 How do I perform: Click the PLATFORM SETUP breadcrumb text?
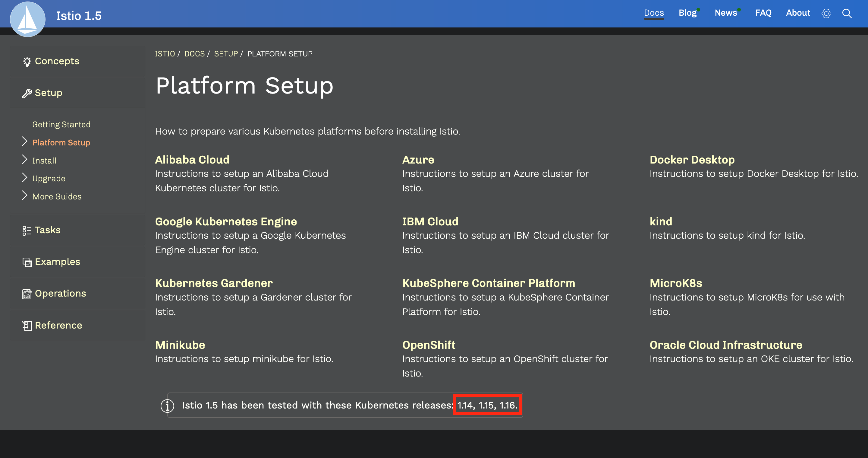tap(280, 54)
